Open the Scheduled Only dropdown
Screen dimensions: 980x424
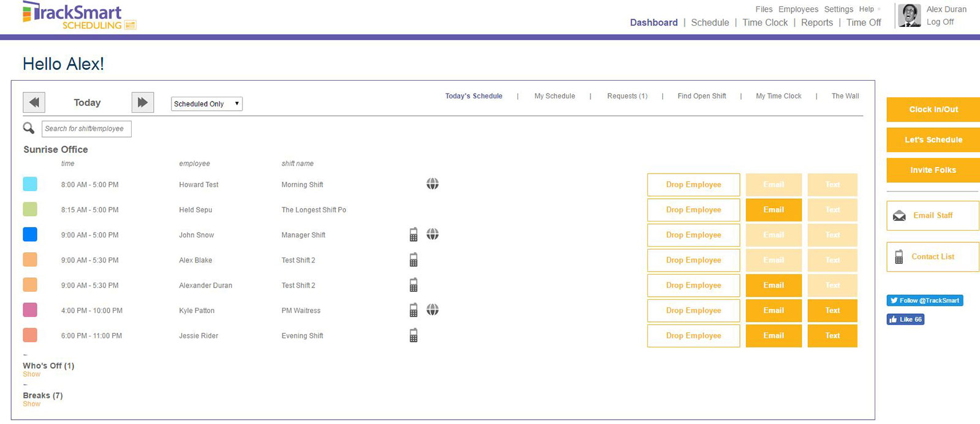[206, 104]
